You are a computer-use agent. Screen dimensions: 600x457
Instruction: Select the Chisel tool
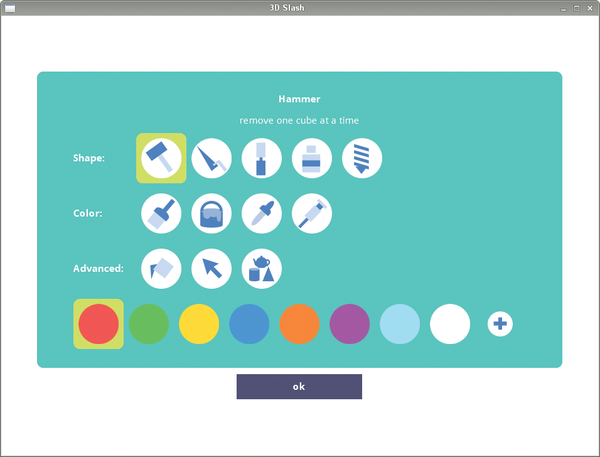coord(261,158)
